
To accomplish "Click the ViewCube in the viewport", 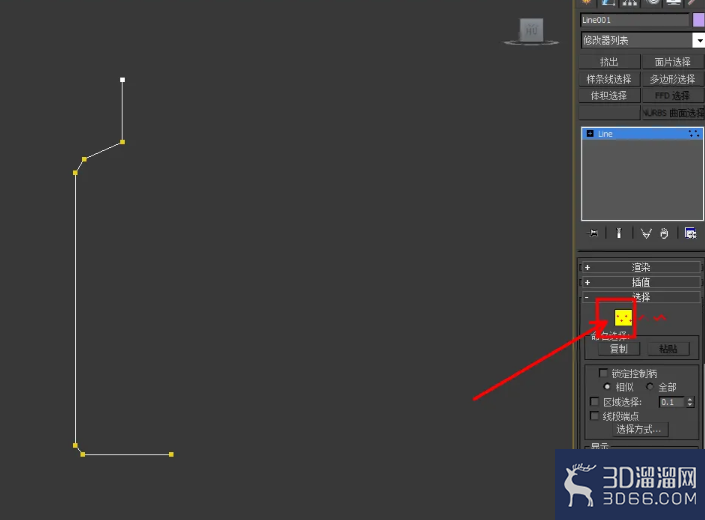I will click(x=531, y=31).
